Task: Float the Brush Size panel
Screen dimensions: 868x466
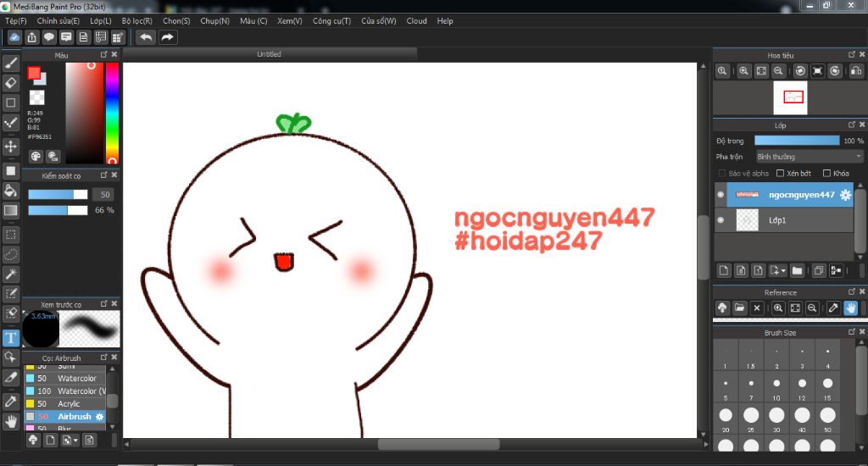Action: [x=851, y=331]
